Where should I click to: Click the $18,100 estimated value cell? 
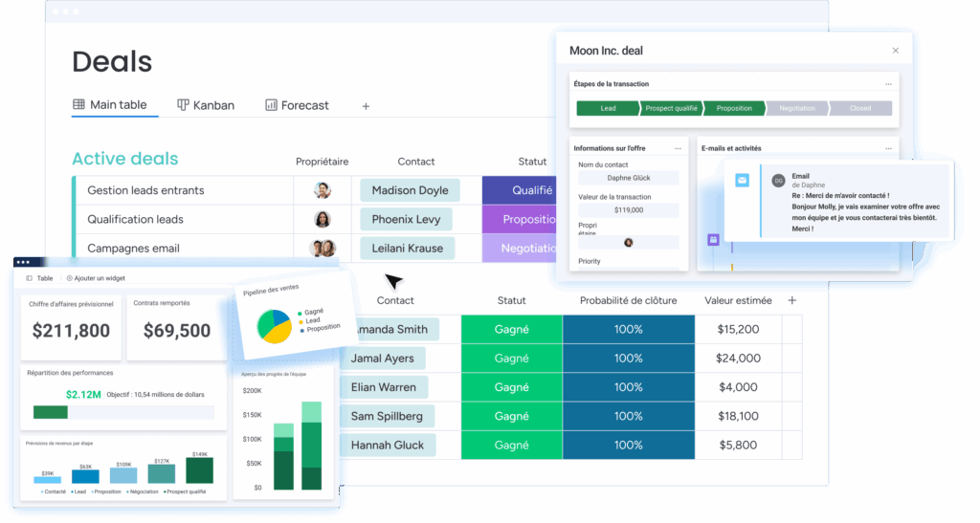click(738, 416)
